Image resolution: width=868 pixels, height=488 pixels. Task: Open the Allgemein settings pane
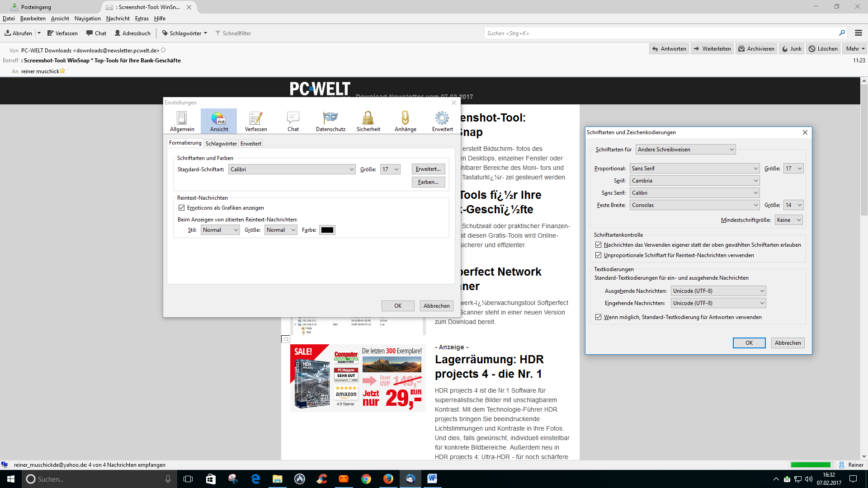(x=182, y=121)
